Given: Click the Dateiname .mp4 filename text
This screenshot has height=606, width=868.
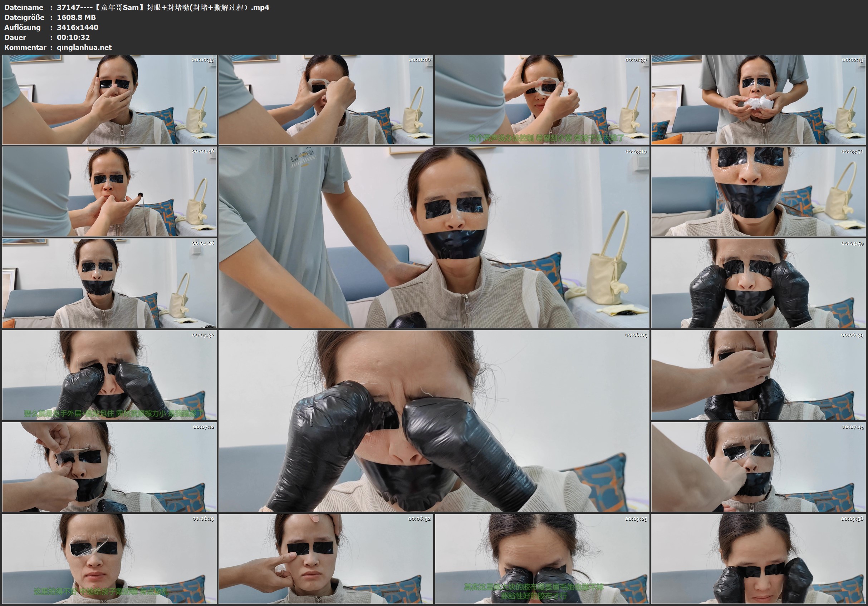Looking at the screenshot, I should coord(163,8).
